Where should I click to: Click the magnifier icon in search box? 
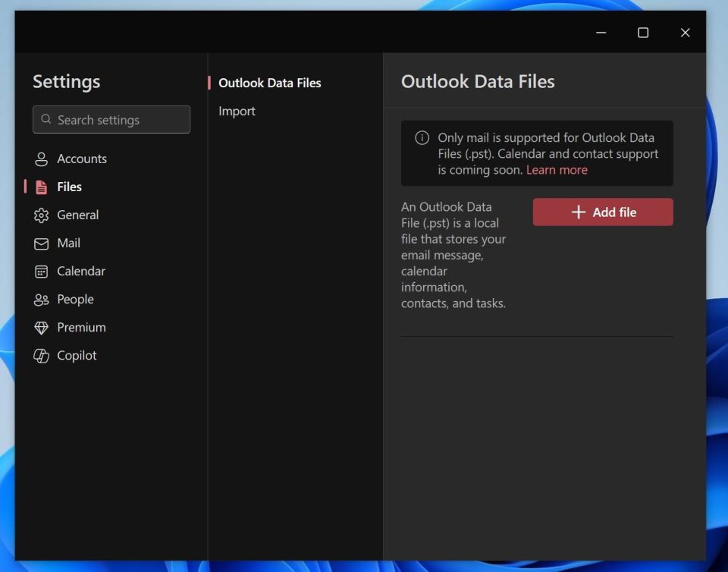(x=46, y=120)
